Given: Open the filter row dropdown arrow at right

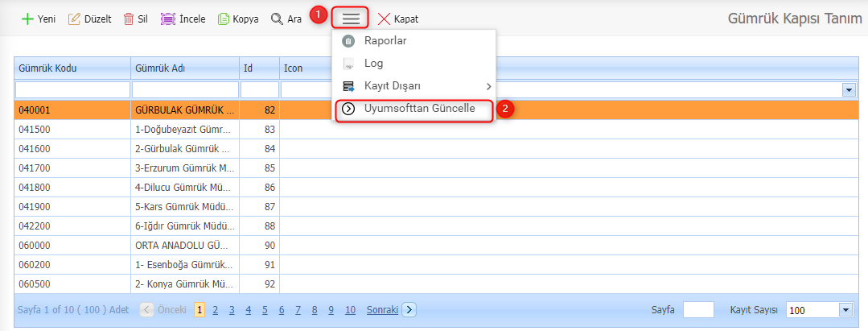Looking at the screenshot, I should pos(848,89).
